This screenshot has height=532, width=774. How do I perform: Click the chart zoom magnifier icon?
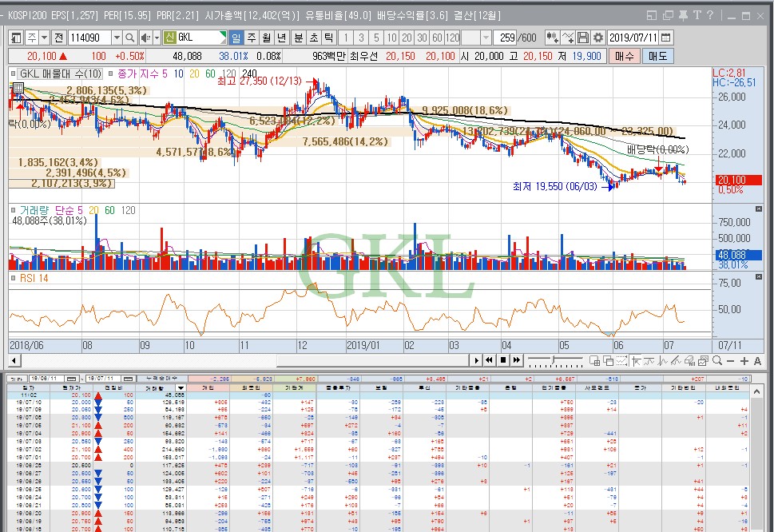click(717, 361)
